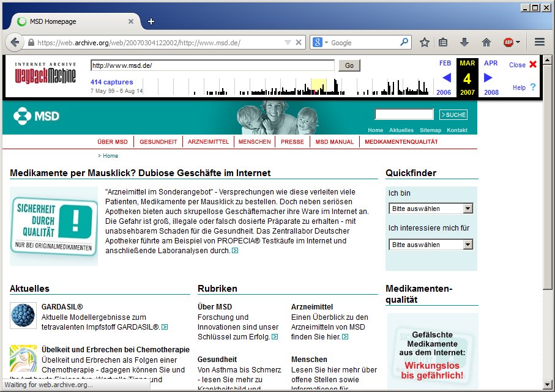Screen dimensions: 555x392
Task: Click the Wayback Machine logo
Action: (x=45, y=73)
